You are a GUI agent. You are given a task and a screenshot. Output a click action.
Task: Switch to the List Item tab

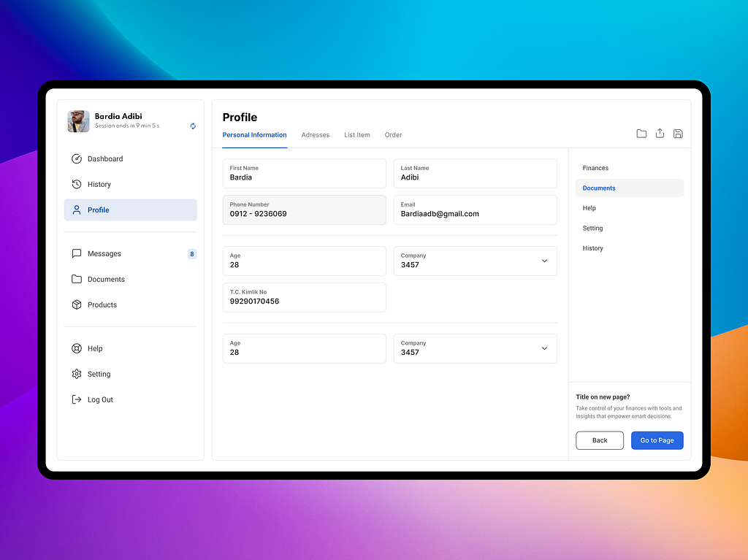356,135
